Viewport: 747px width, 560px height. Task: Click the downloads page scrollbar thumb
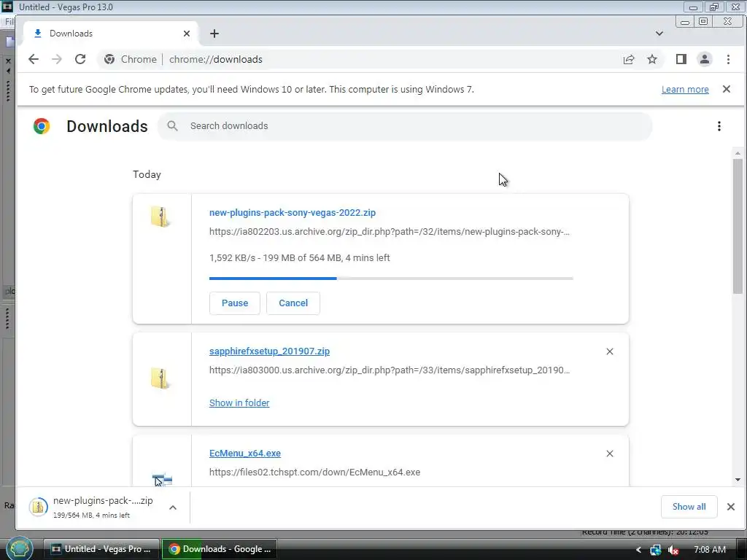click(x=738, y=226)
